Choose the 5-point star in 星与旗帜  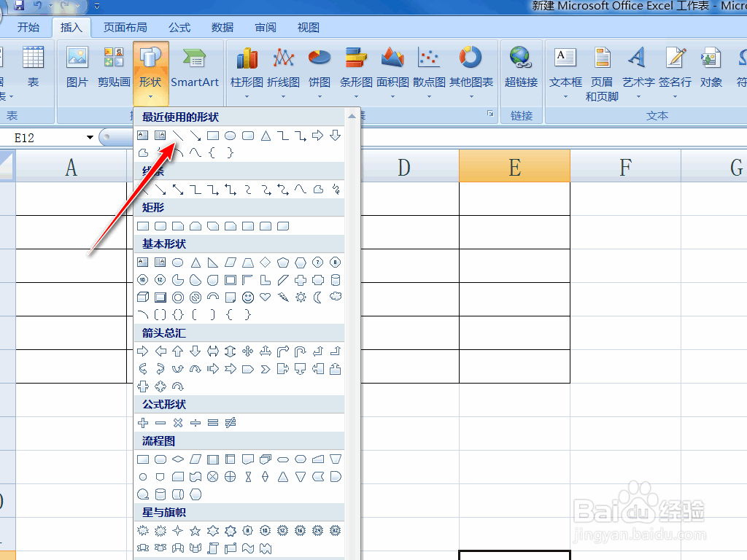pyautogui.click(x=196, y=531)
